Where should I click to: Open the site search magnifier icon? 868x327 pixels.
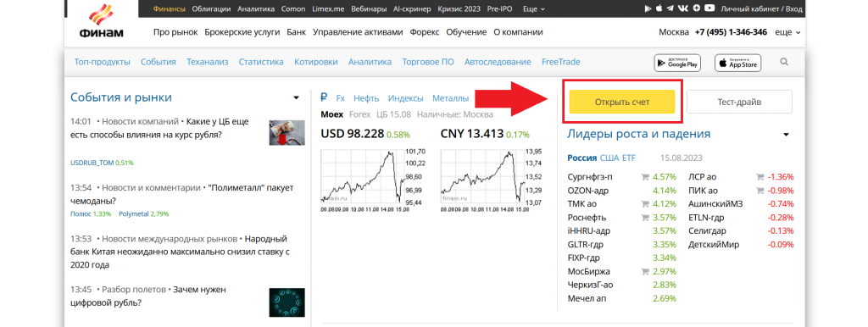click(x=784, y=62)
